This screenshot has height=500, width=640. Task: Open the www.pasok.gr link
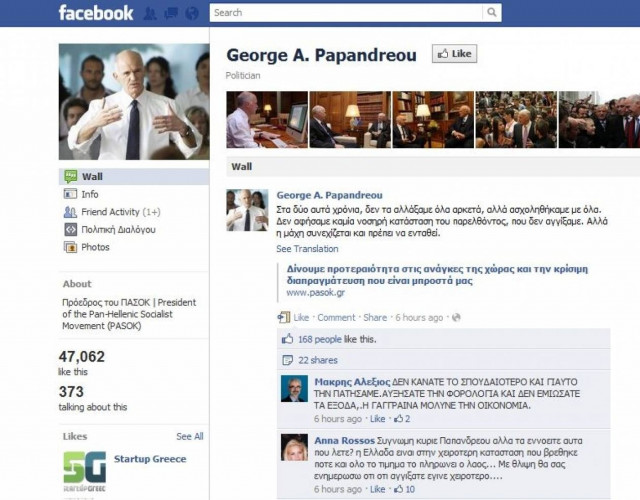click(x=316, y=292)
